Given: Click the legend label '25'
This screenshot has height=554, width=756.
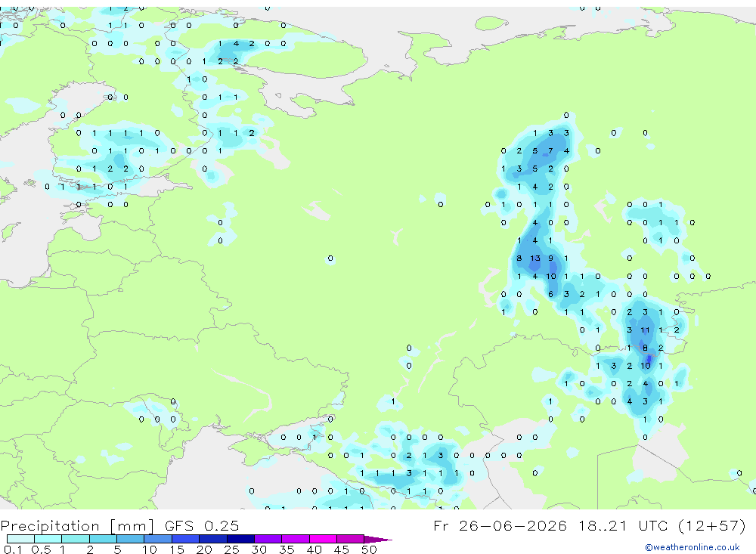Looking at the screenshot, I should pos(231,549).
